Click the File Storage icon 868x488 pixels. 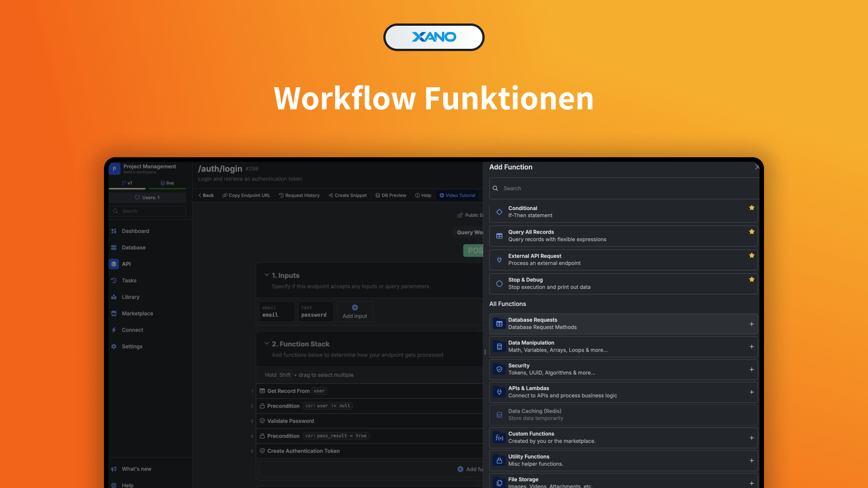[x=499, y=483]
